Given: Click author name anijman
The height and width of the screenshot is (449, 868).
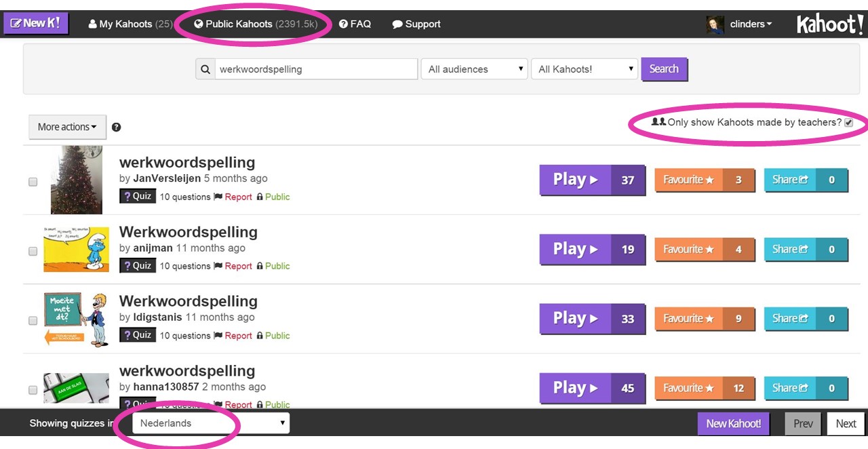Looking at the screenshot, I should coord(153,248).
